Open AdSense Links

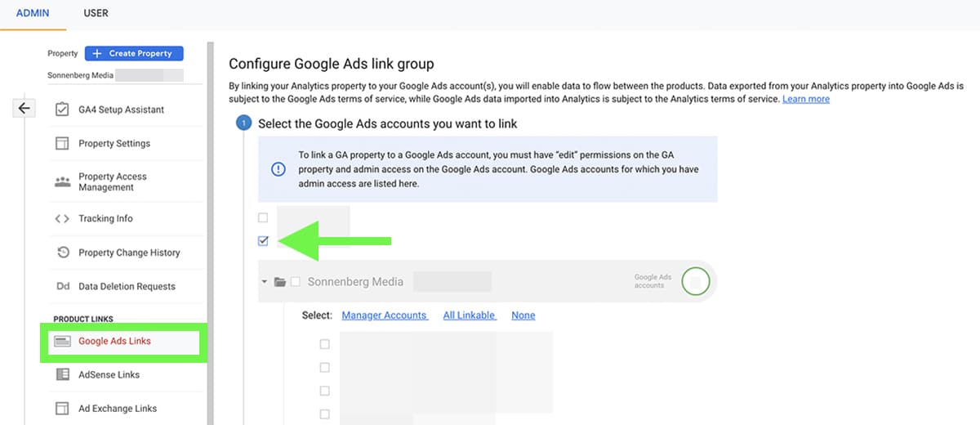tap(109, 374)
